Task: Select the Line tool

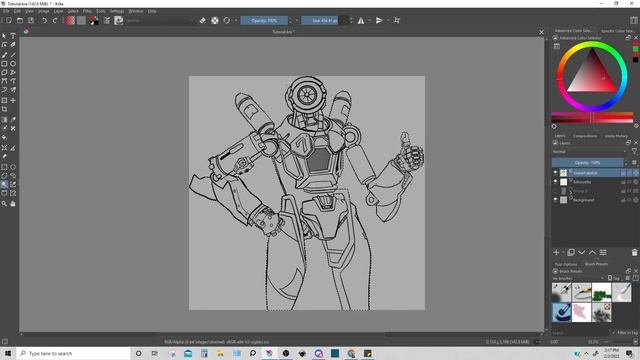Action: click(x=13, y=55)
